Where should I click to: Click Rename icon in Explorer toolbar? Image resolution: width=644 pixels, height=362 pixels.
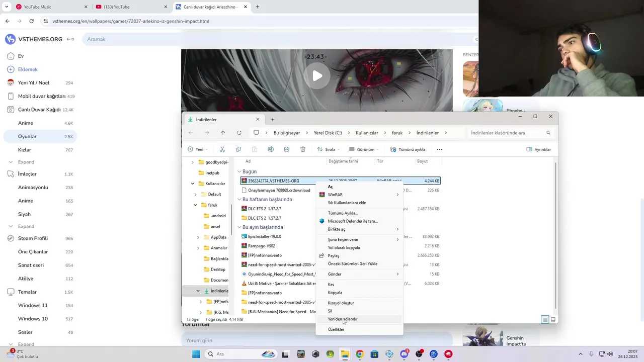tap(271, 149)
